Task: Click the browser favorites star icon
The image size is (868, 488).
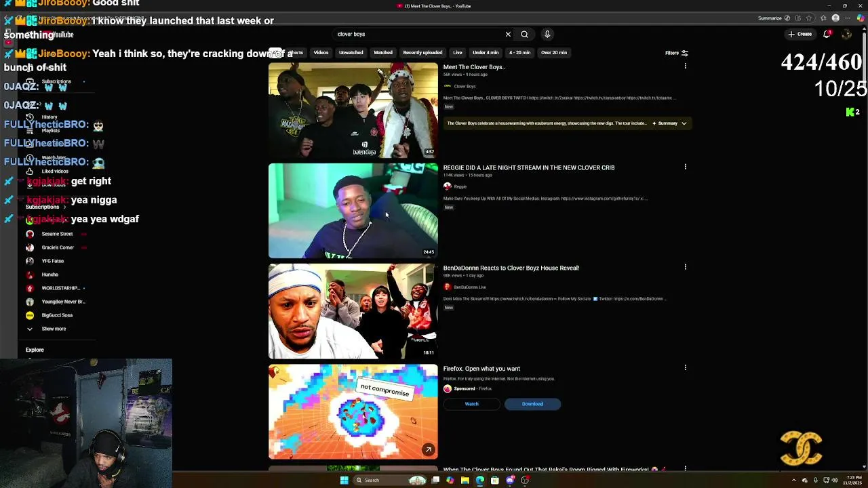Action: click(x=808, y=18)
